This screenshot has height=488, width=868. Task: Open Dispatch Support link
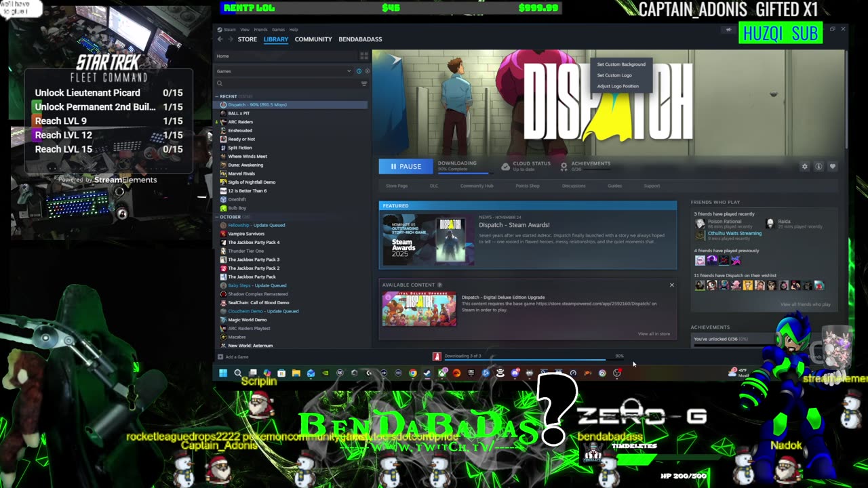(x=652, y=186)
